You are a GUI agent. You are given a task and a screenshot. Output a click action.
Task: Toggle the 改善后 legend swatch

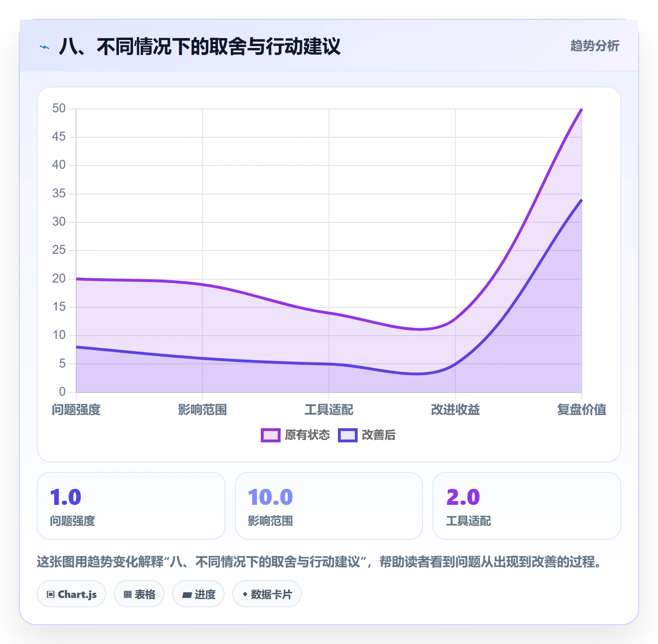(x=348, y=435)
